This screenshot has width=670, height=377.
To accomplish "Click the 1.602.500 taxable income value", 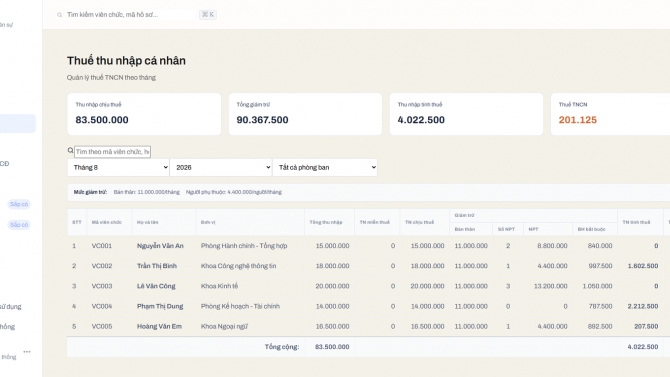I will pos(643,266).
